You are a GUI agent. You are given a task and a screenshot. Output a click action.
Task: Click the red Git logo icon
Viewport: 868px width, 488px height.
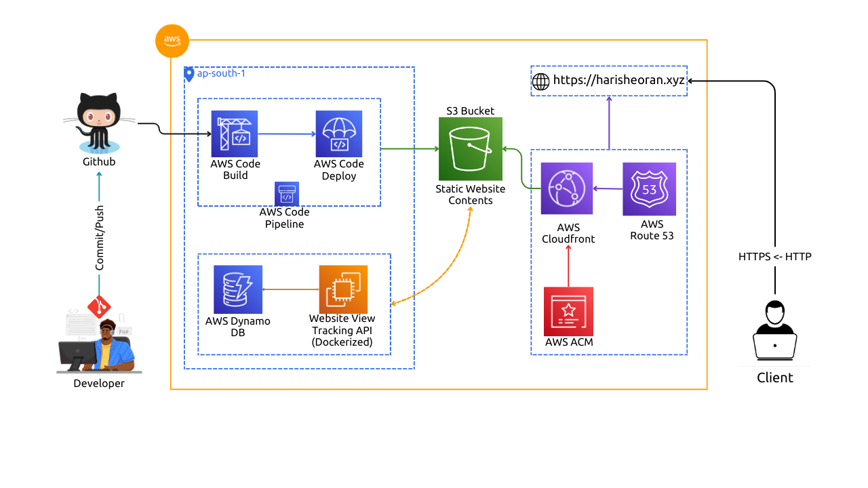pos(99,307)
